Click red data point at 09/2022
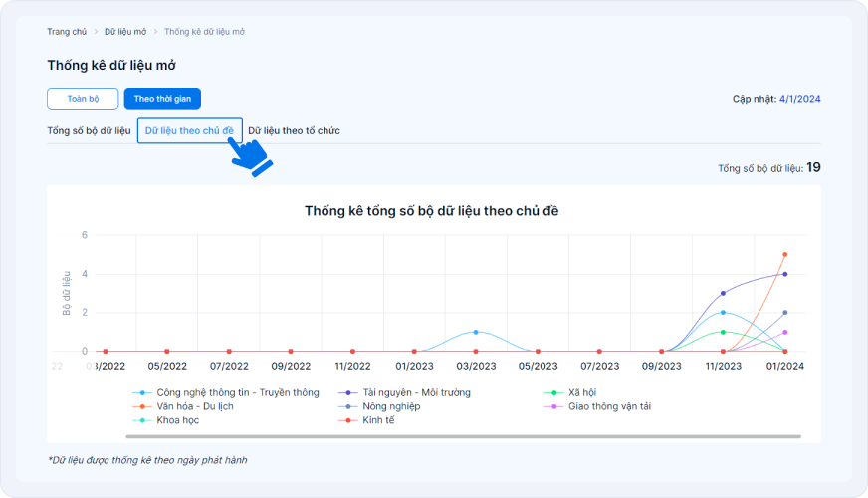 pos(291,352)
